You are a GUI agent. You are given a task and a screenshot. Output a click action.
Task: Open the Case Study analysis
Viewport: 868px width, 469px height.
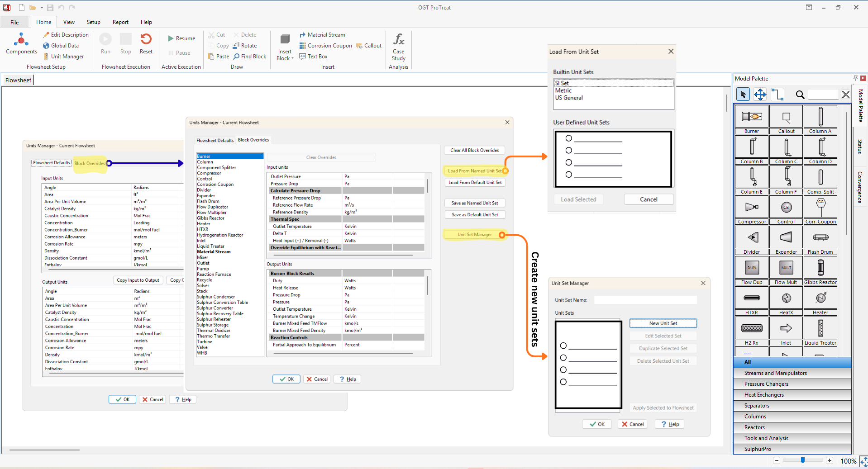[x=398, y=47]
